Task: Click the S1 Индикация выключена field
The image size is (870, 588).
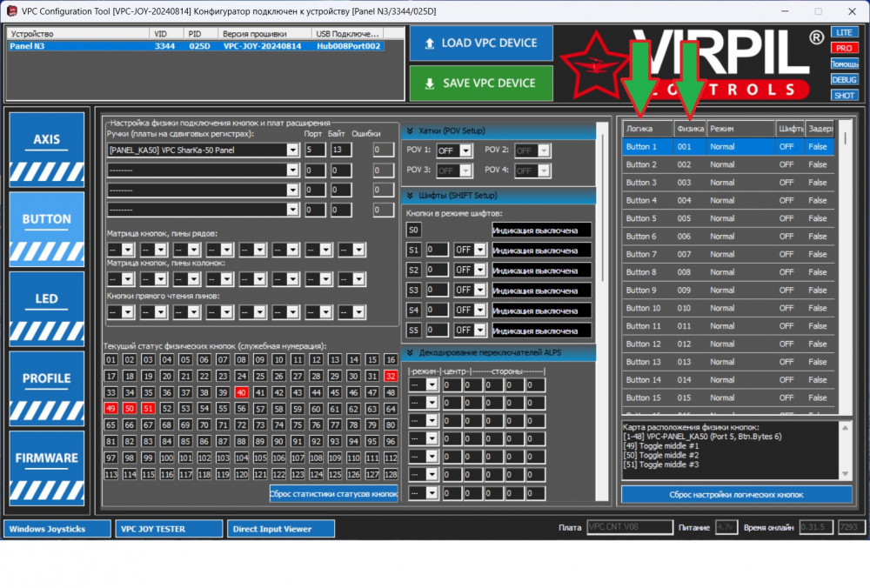Action: [541, 251]
